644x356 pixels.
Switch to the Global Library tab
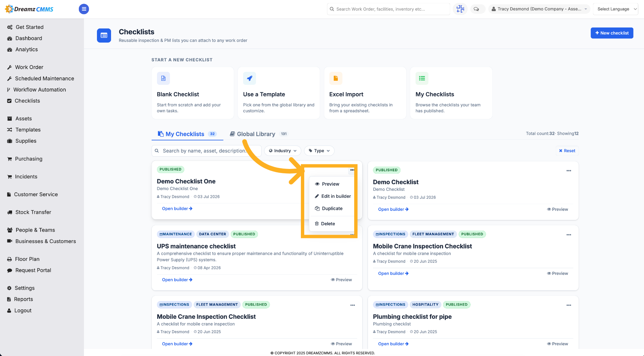coord(259,134)
